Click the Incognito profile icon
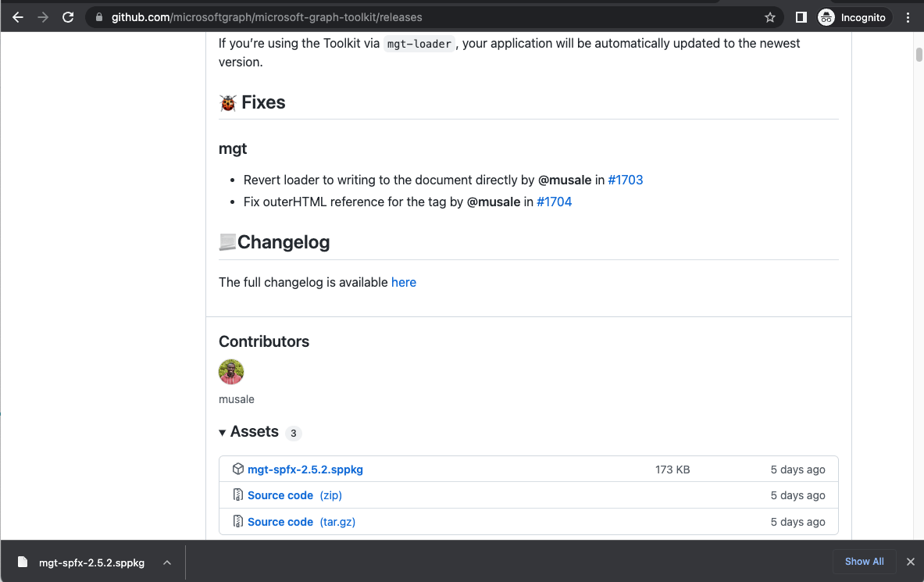Screen dimensions: 924x582 (x=826, y=17)
